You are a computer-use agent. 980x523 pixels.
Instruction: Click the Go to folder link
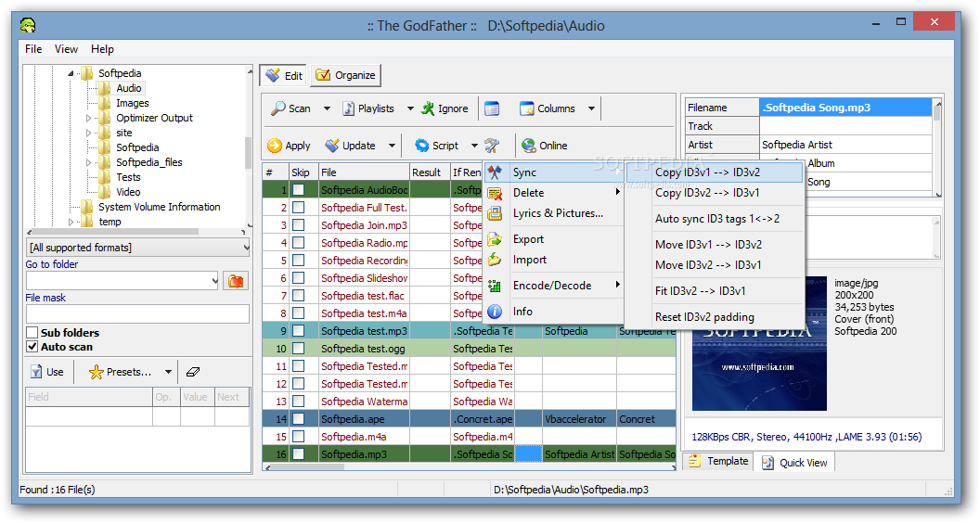point(52,264)
